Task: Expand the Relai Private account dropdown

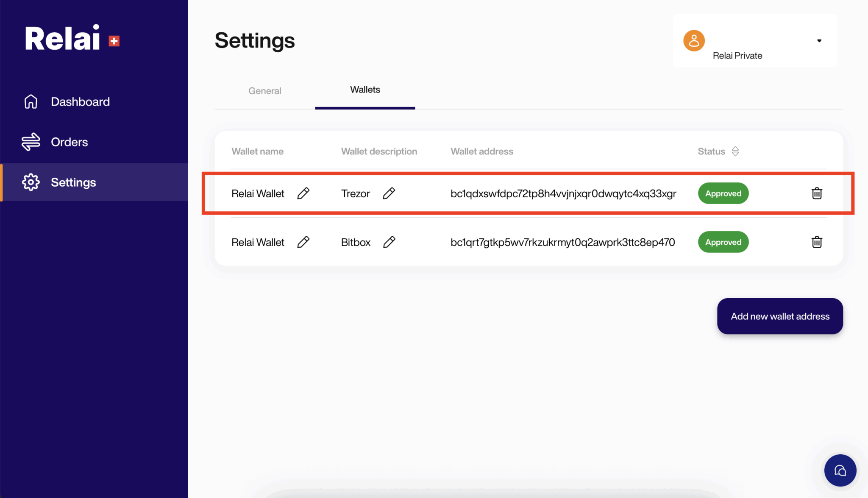Action: [x=819, y=40]
